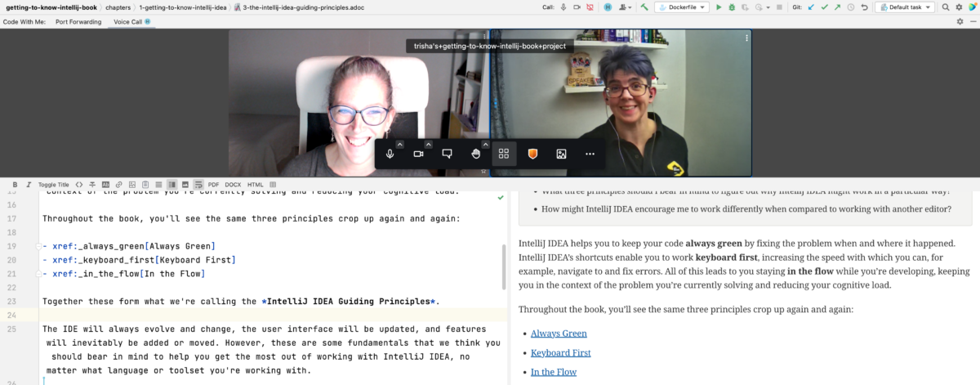Apply bold formatting in AsciiDoc toolbar
This screenshot has height=385, width=980.
[x=15, y=185]
